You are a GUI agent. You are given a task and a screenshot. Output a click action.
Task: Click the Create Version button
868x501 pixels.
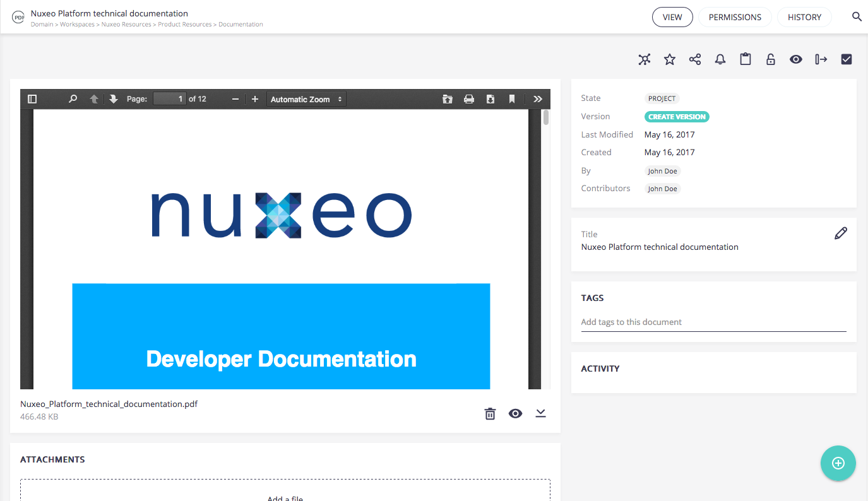(677, 117)
